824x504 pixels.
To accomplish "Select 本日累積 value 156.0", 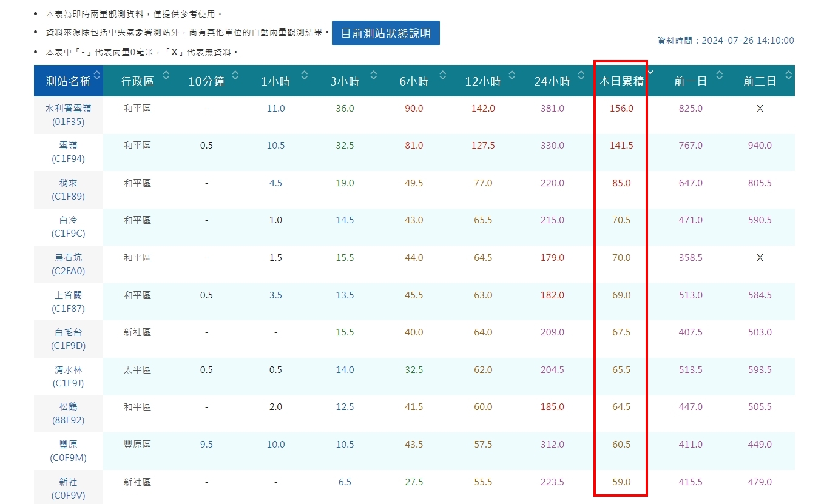I will pyautogui.click(x=621, y=109).
